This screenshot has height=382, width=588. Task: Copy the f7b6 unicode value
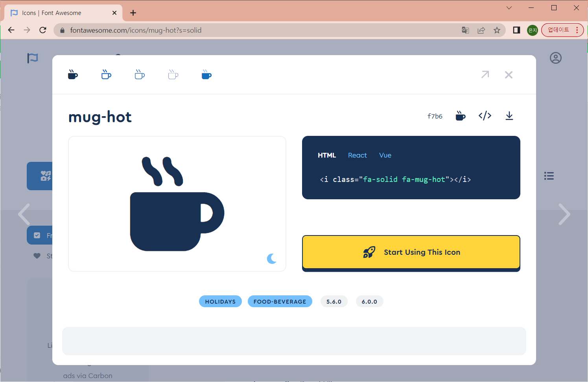coord(435,116)
